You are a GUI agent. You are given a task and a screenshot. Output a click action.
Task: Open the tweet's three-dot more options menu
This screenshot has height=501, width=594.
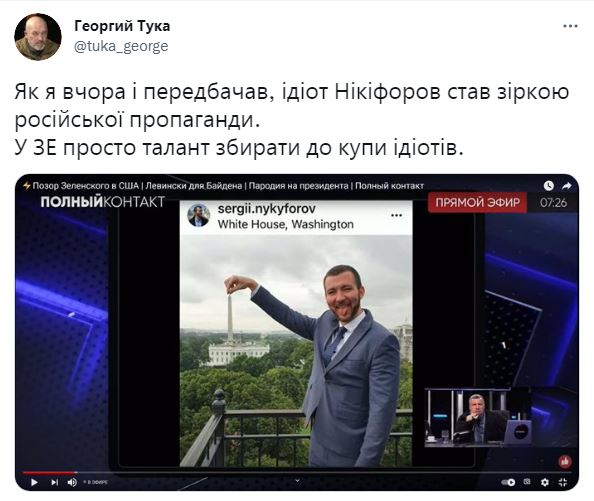570,27
